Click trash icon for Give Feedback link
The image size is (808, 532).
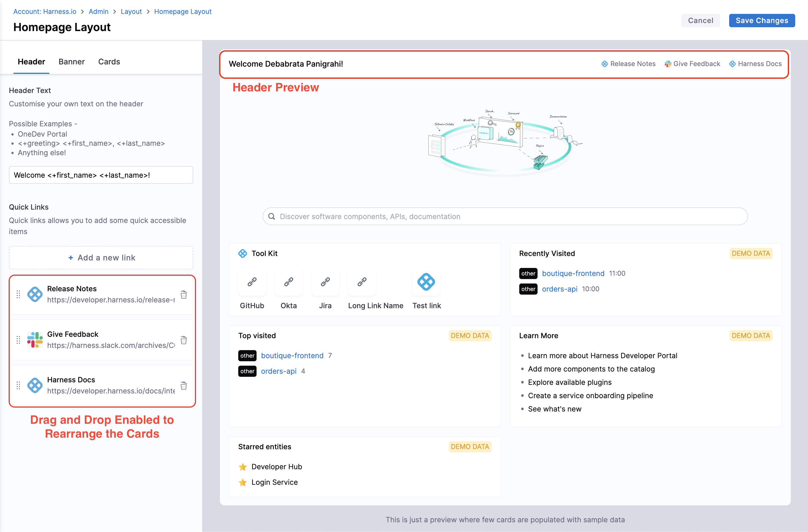(184, 340)
